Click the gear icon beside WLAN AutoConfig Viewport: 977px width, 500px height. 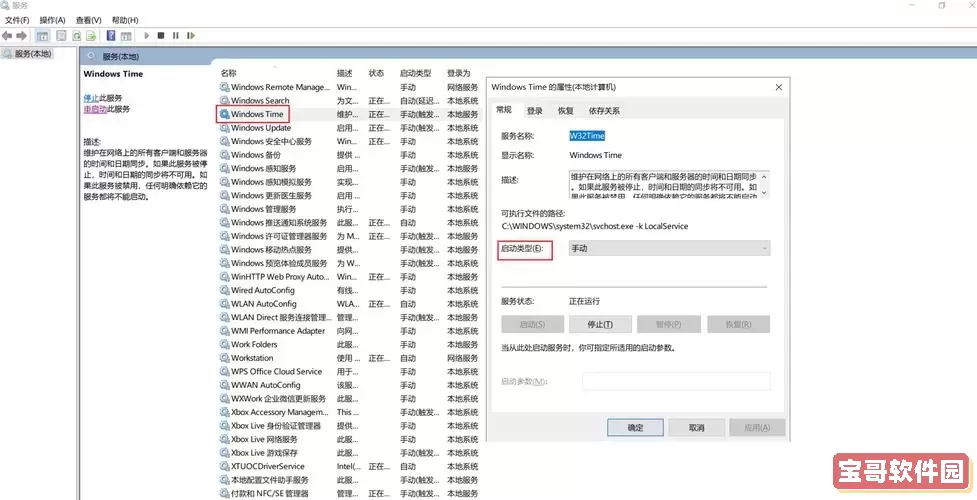click(x=224, y=304)
